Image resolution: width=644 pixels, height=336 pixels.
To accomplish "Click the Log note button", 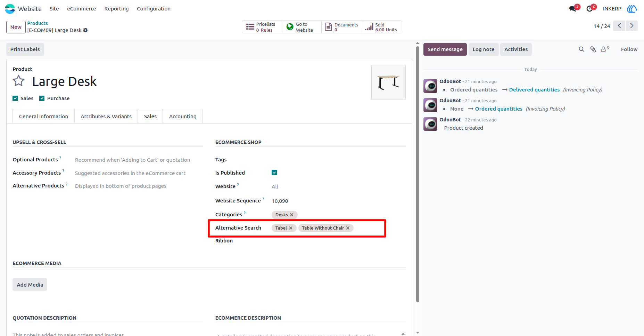I will click(484, 49).
